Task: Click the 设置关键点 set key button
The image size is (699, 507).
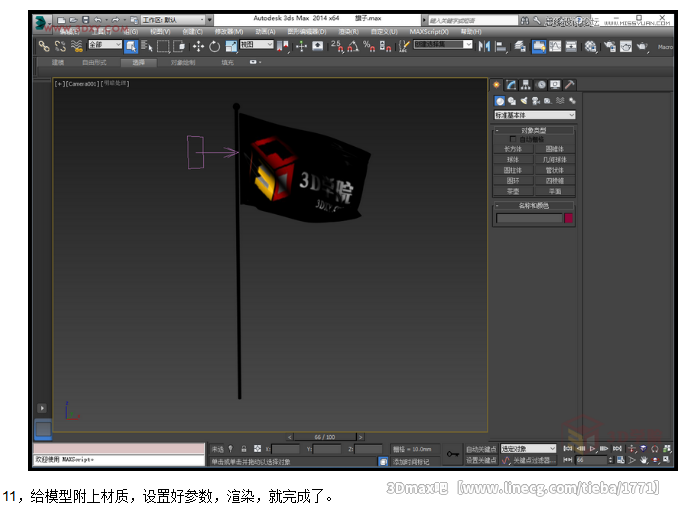Action: tap(481, 460)
